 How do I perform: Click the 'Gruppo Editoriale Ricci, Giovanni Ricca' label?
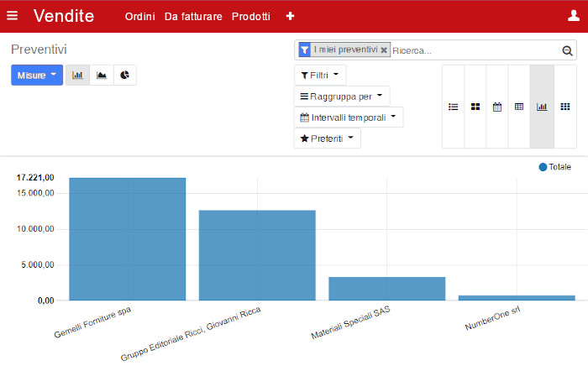(191, 333)
